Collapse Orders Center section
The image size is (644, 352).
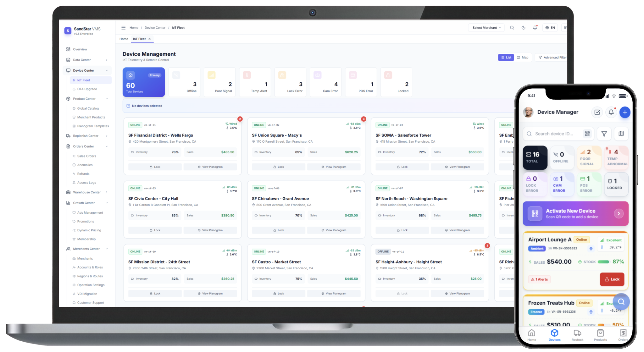pyautogui.click(x=87, y=146)
